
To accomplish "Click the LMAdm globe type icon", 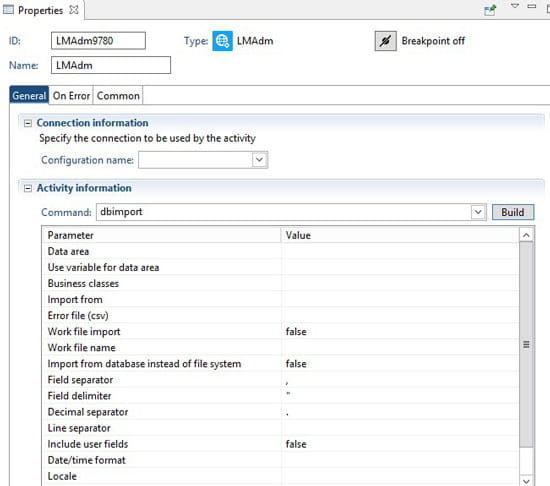I will [x=222, y=41].
